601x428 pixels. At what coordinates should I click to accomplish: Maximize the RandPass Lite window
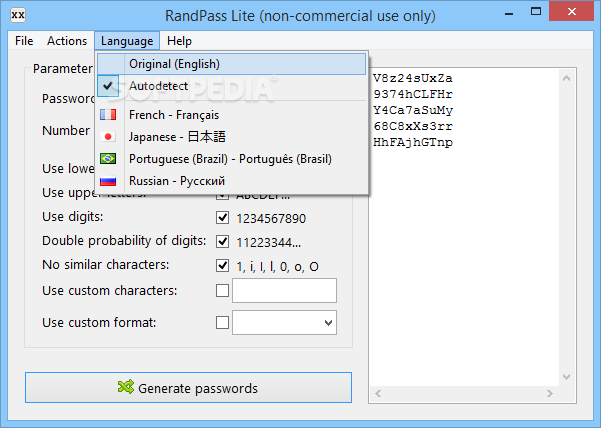click(x=536, y=11)
